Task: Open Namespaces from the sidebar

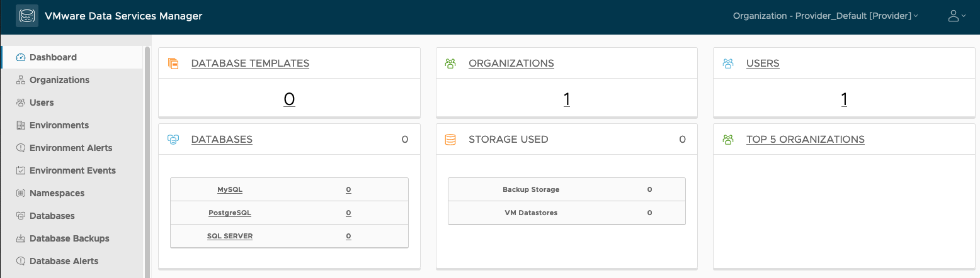Action: pyautogui.click(x=57, y=193)
